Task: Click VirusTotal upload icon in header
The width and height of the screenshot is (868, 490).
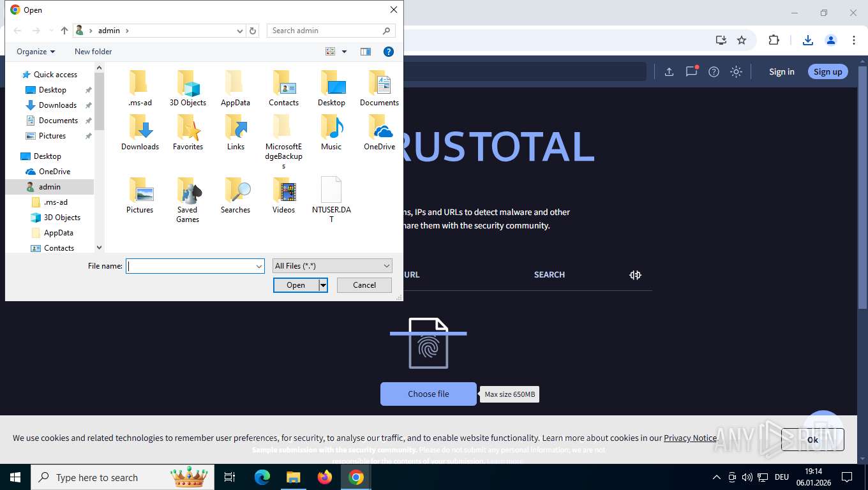Action: click(669, 71)
